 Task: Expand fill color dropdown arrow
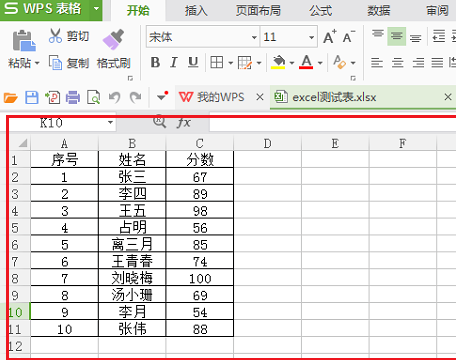[292, 63]
